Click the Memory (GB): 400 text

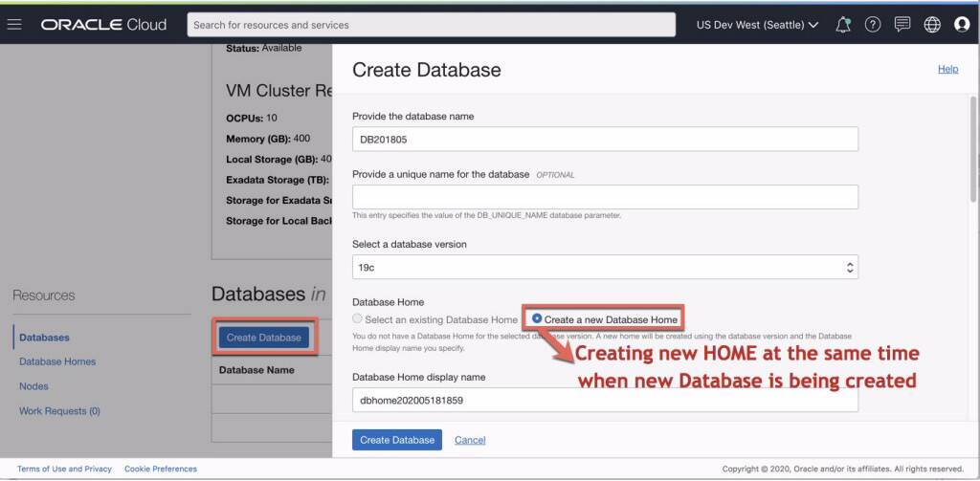[268, 138]
